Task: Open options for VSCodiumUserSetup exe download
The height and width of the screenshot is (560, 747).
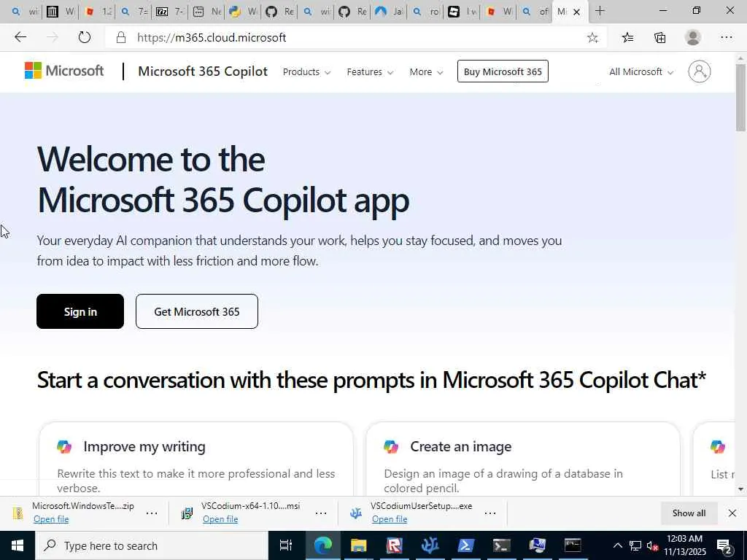Action: point(489,513)
